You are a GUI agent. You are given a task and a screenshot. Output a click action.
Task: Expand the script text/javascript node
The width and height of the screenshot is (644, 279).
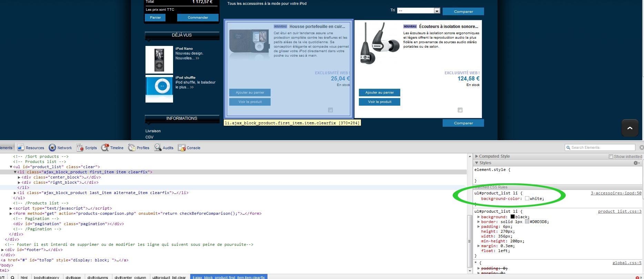pos(11,208)
